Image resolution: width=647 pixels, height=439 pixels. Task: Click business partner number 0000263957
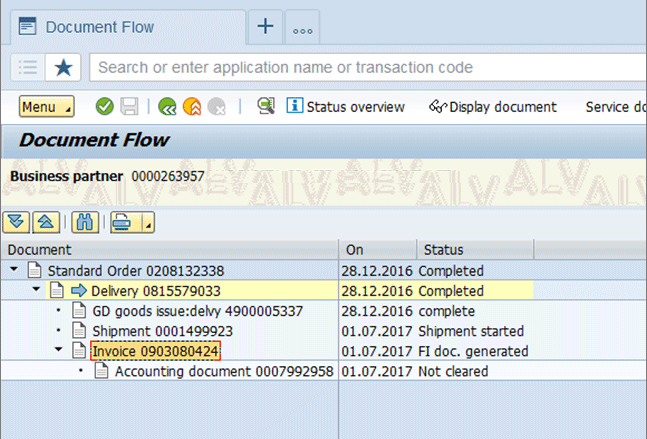(168, 177)
